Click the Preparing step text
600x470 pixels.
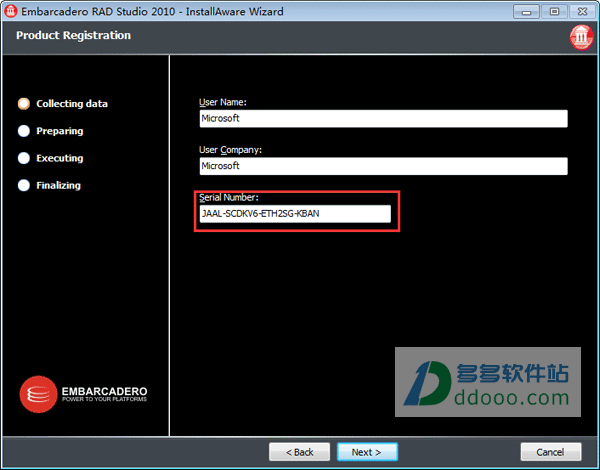[60, 131]
